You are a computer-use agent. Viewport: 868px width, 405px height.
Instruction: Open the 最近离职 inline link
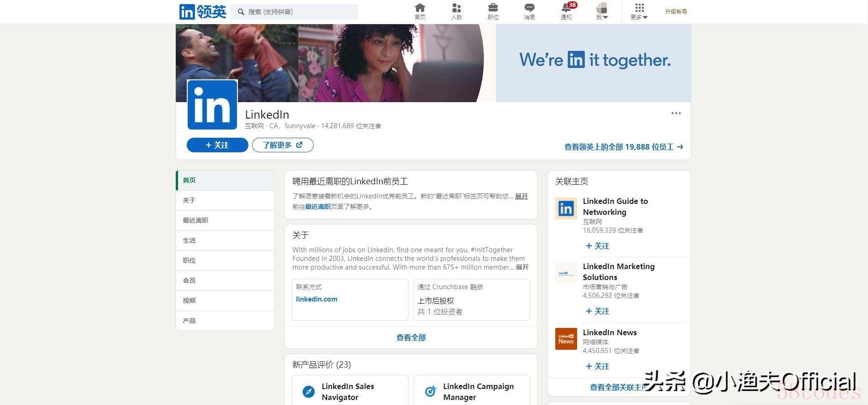pos(318,207)
